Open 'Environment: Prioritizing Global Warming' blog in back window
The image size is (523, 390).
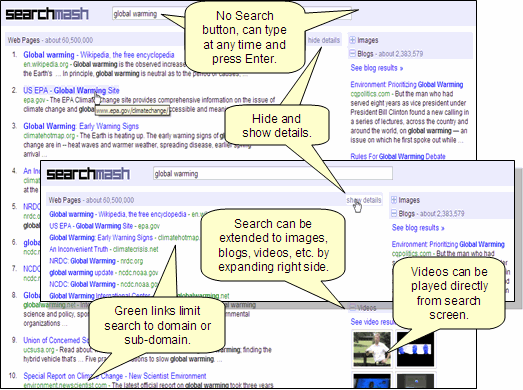(x=407, y=84)
